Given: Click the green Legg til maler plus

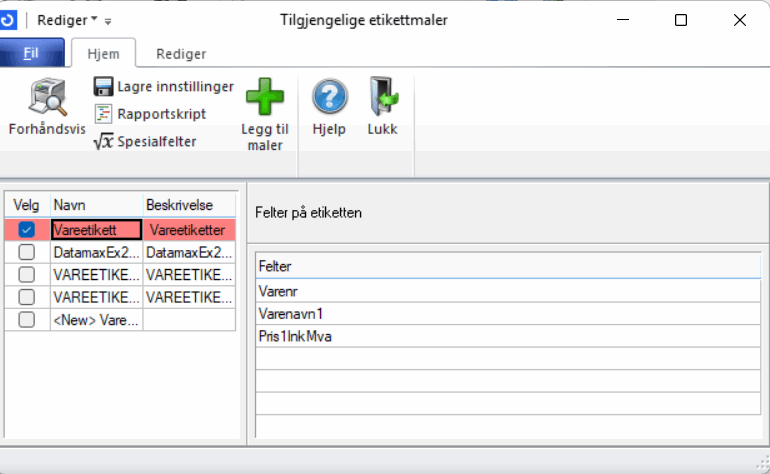Looking at the screenshot, I should tap(264, 98).
